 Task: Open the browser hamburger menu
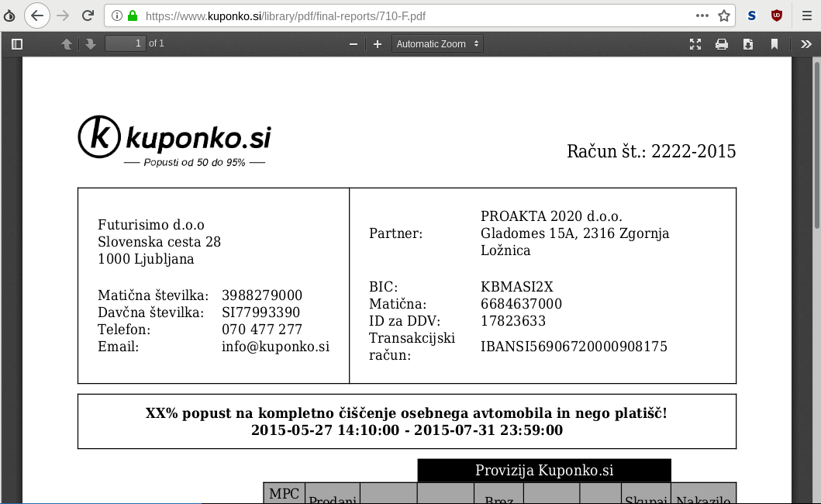pos(807,16)
